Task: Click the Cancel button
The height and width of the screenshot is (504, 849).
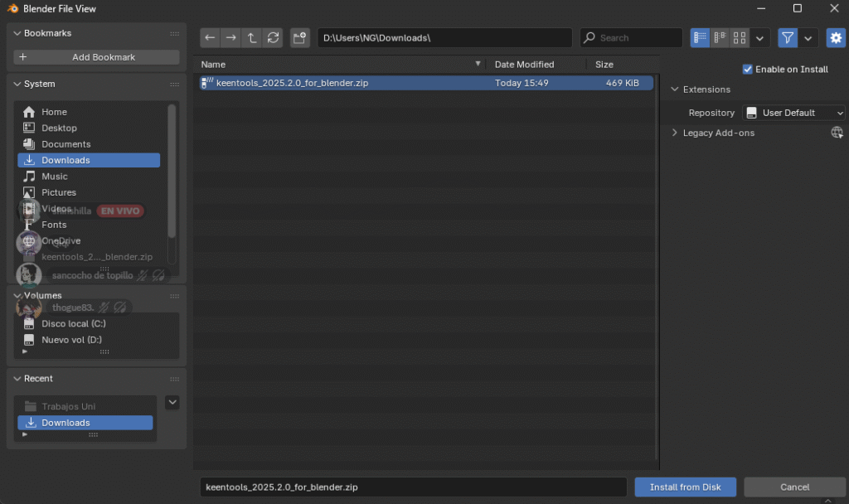Action: pyautogui.click(x=795, y=487)
